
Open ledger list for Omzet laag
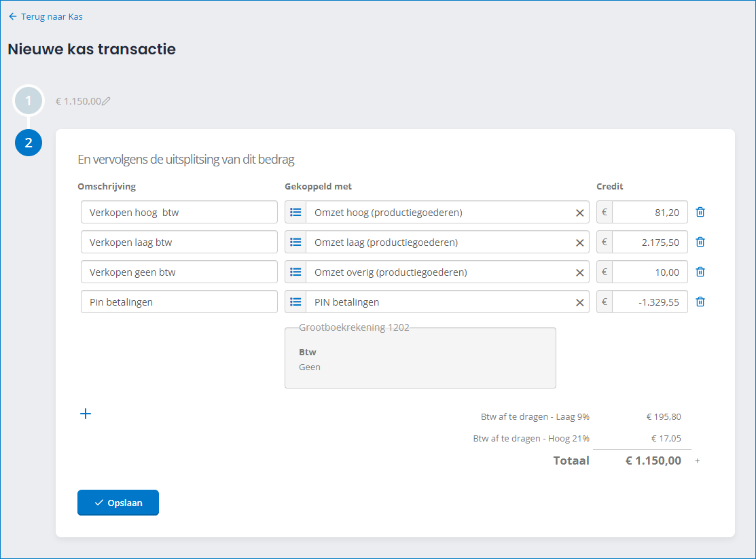tap(295, 242)
